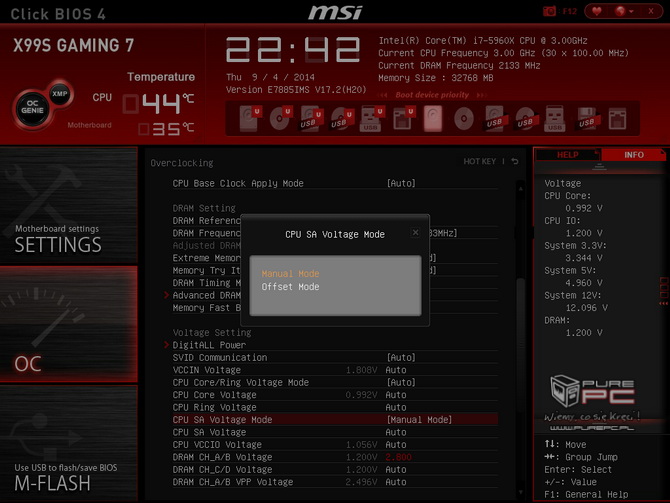Select the legacy USB floppy boot icon

pos(586,118)
